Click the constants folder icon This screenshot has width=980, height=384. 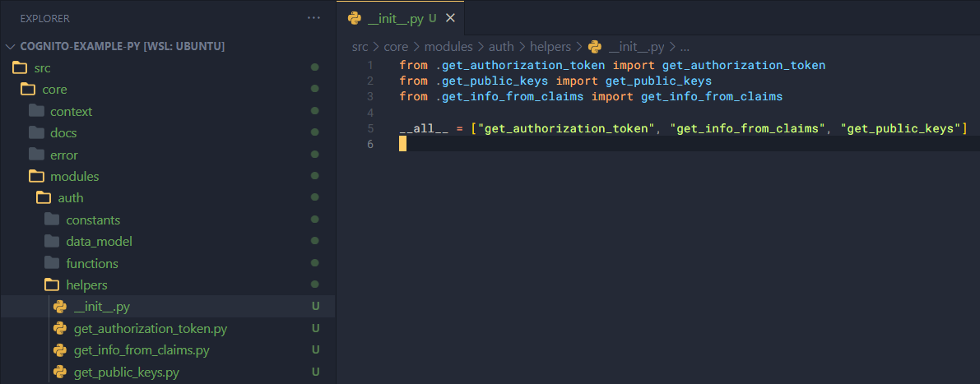pyautogui.click(x=52, y=220)
